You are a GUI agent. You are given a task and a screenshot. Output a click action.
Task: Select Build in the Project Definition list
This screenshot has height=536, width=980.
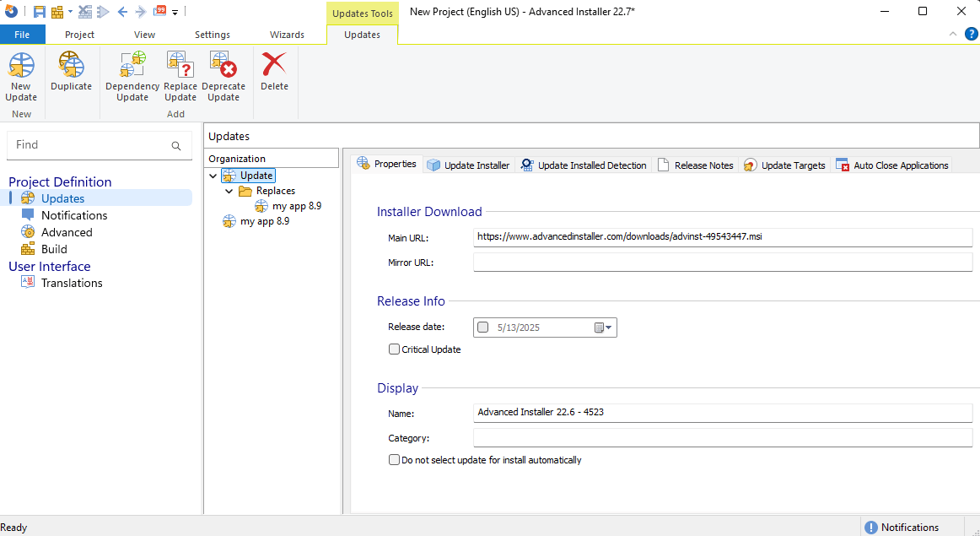(54, 249)
